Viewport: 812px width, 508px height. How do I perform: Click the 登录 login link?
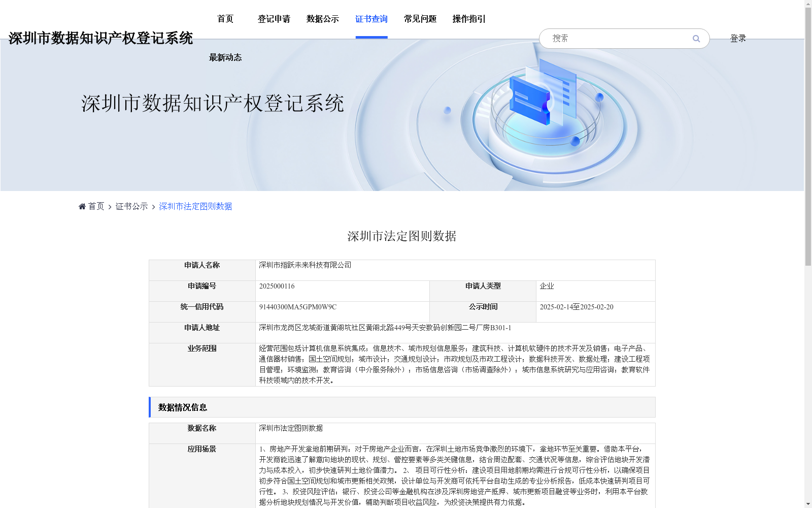click(738, 38)
